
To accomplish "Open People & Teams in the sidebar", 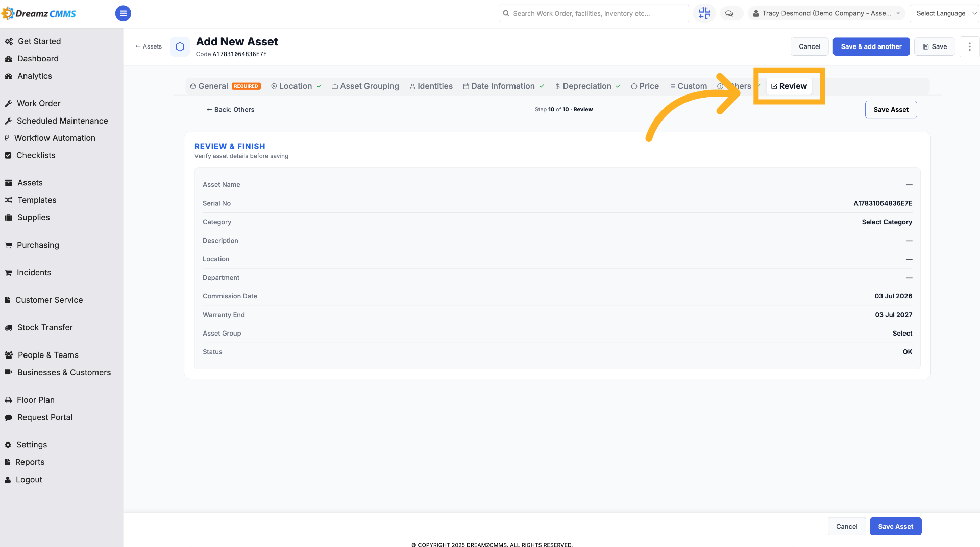I will point(41,355).
